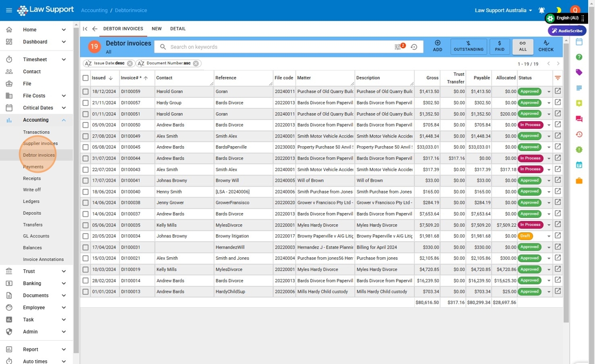
Task: Click the search filter options icon
Action: click(x=398, y=47)
